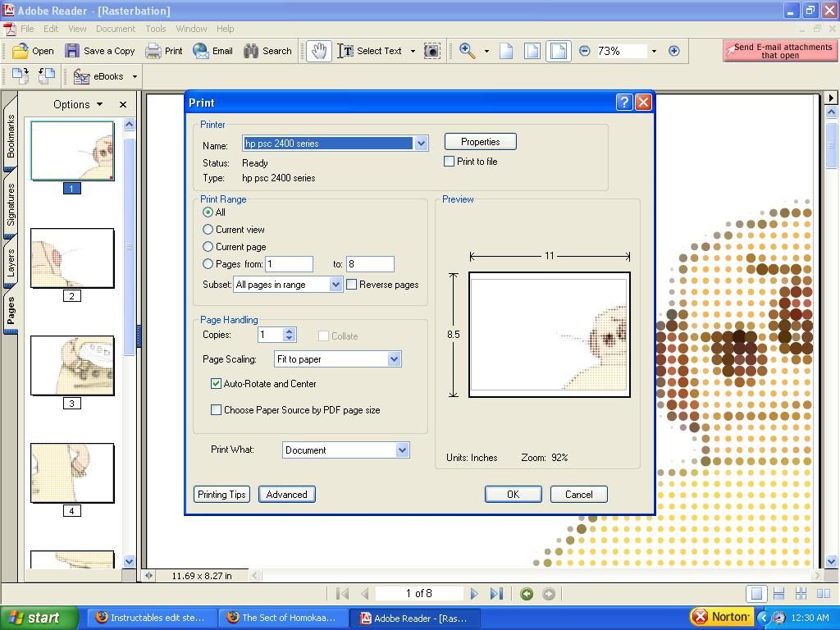Check the Reverse pages option
840x630 pixels.
[351, 285]
